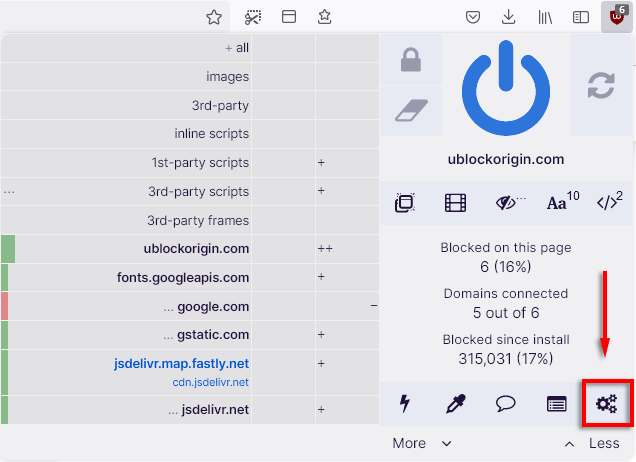Click the plus cell for gstatic.com
The width and height of the screenshot is (636, 462).
pos(347,335)
